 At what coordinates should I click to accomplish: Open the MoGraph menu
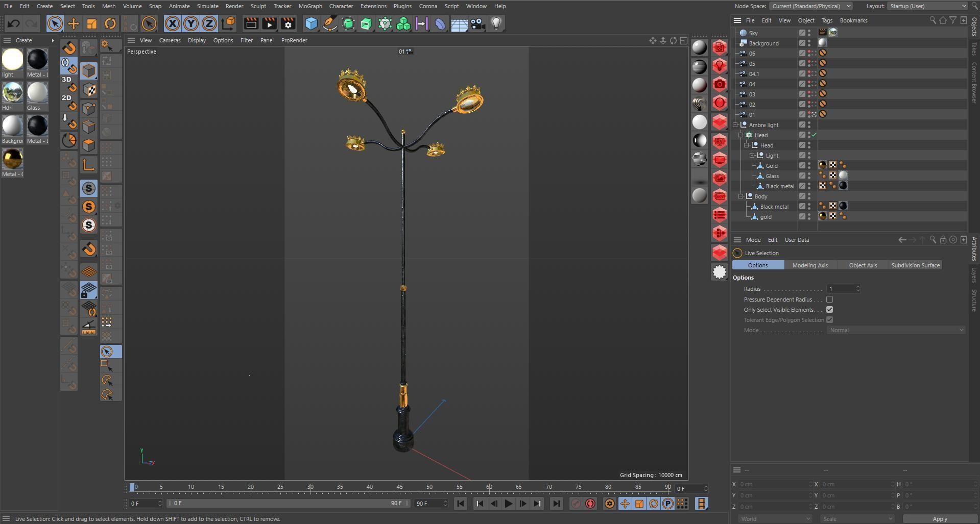click(310, 6)
